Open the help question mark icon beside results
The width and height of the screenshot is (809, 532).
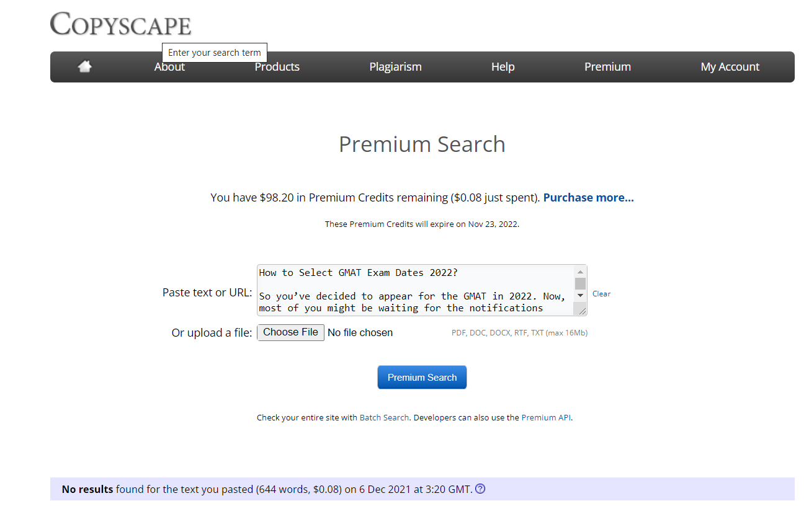point(480,489)
